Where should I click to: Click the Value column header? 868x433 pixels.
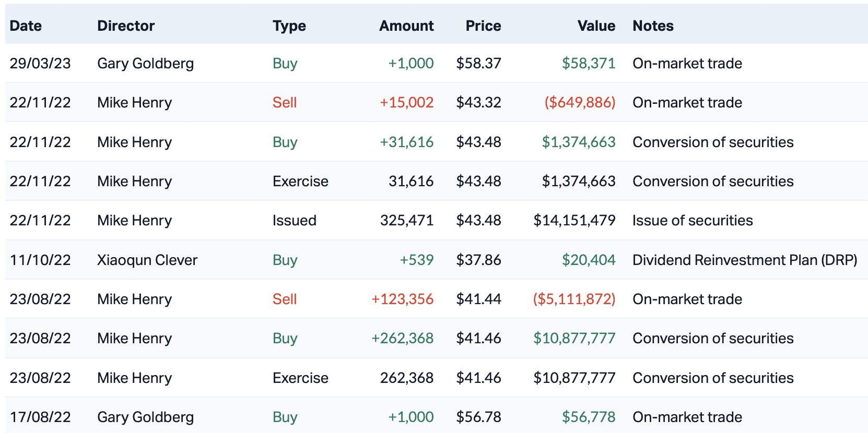(596, 26)
